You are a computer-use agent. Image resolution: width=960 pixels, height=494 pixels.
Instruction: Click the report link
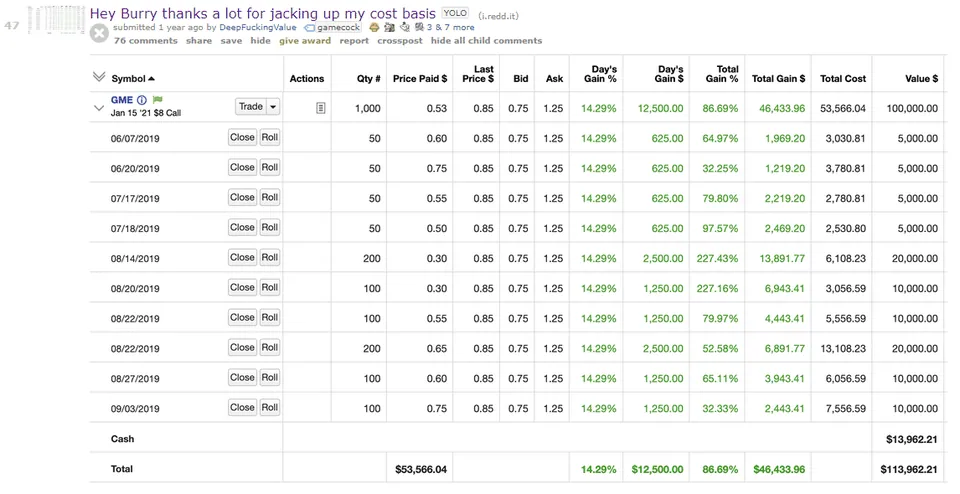tap(354, 41)
